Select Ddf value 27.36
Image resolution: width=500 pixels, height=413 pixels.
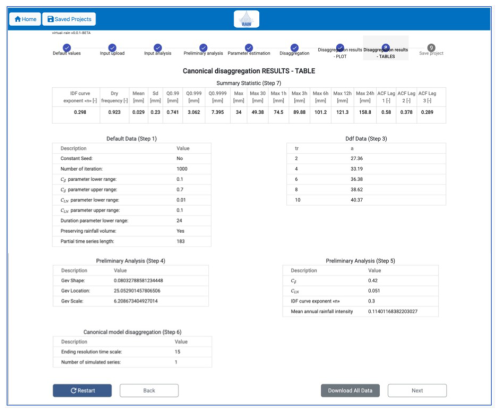point(357,158)
